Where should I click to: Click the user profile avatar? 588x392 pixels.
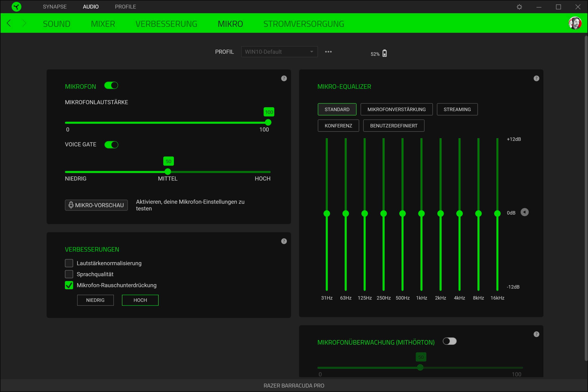575,23
